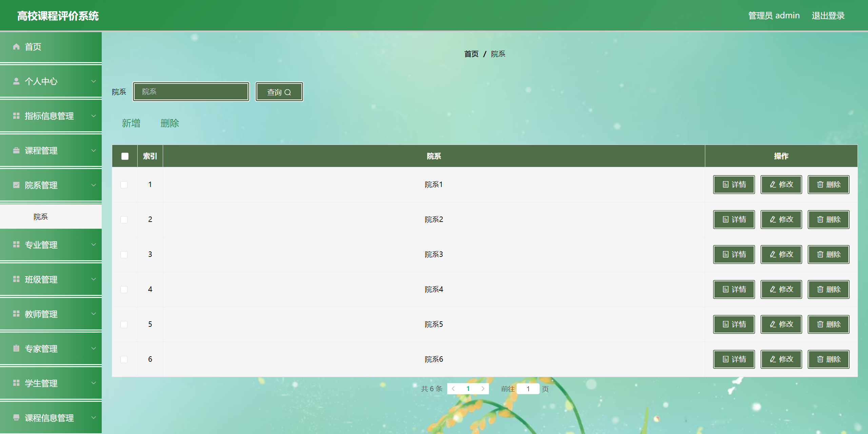Click the briefcase icon beside 课程管理
Image resolution: width=868 pixels, height=434 pixels.
tap(16, 150)
